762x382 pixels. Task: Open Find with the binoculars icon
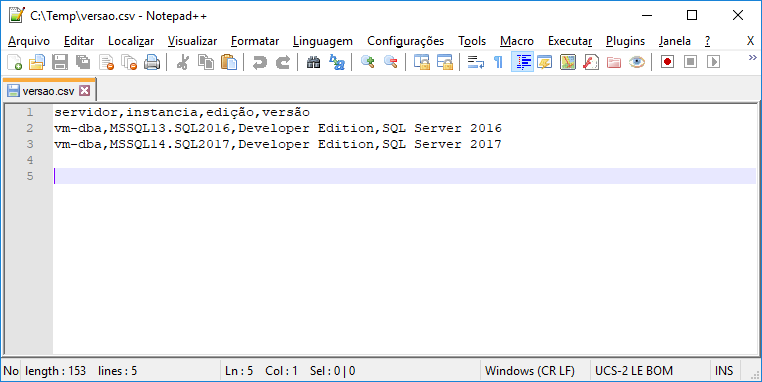[x=313, y=62]
